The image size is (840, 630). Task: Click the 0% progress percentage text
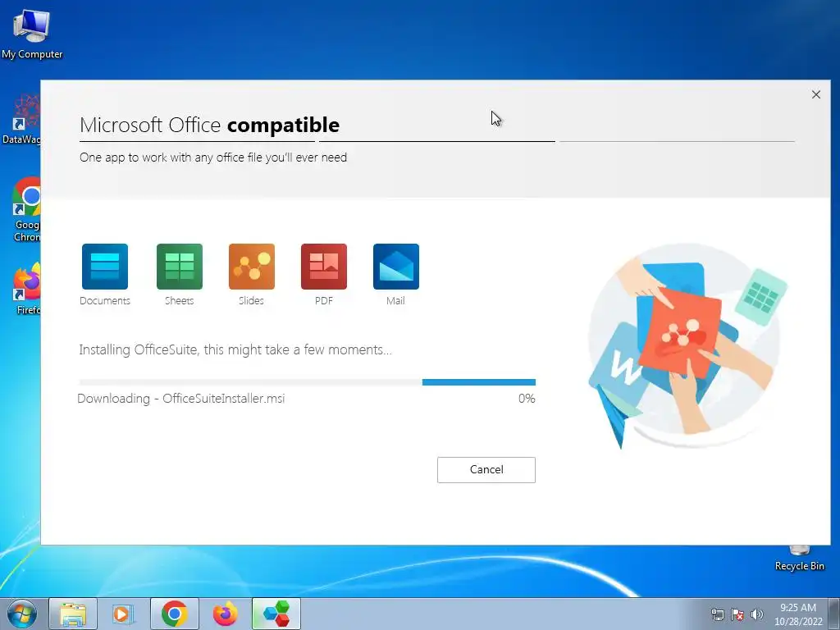point(527,399)
